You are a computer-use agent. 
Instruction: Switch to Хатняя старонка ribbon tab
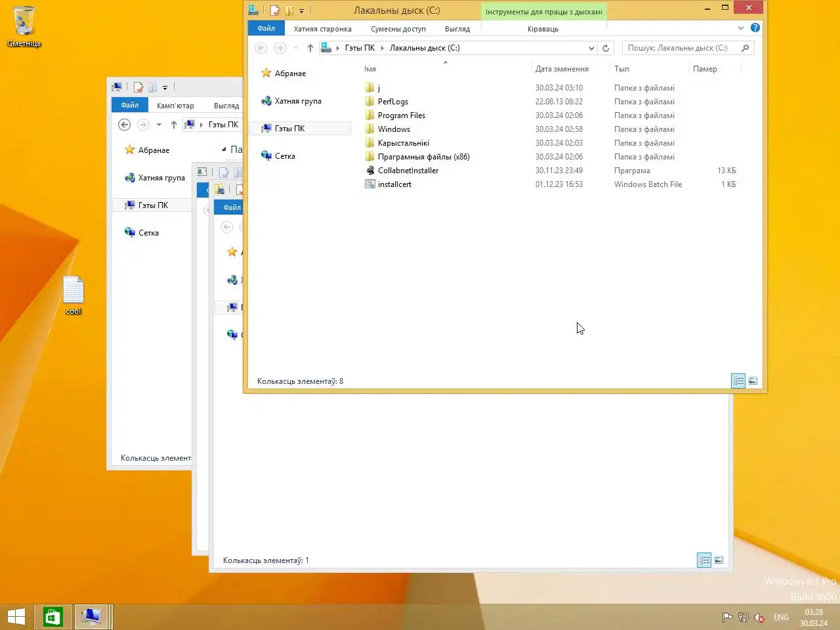322,29
